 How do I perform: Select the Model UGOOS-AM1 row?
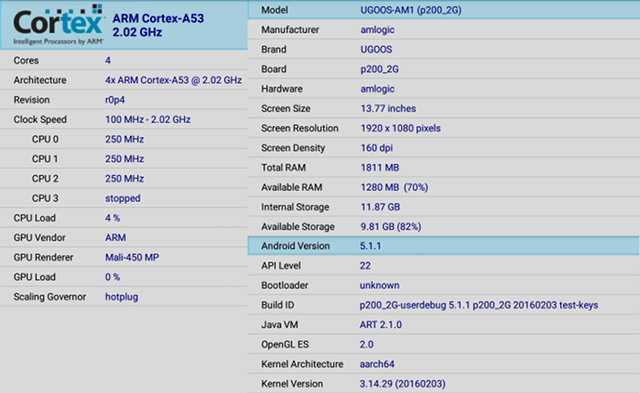(x=444, y=10)
